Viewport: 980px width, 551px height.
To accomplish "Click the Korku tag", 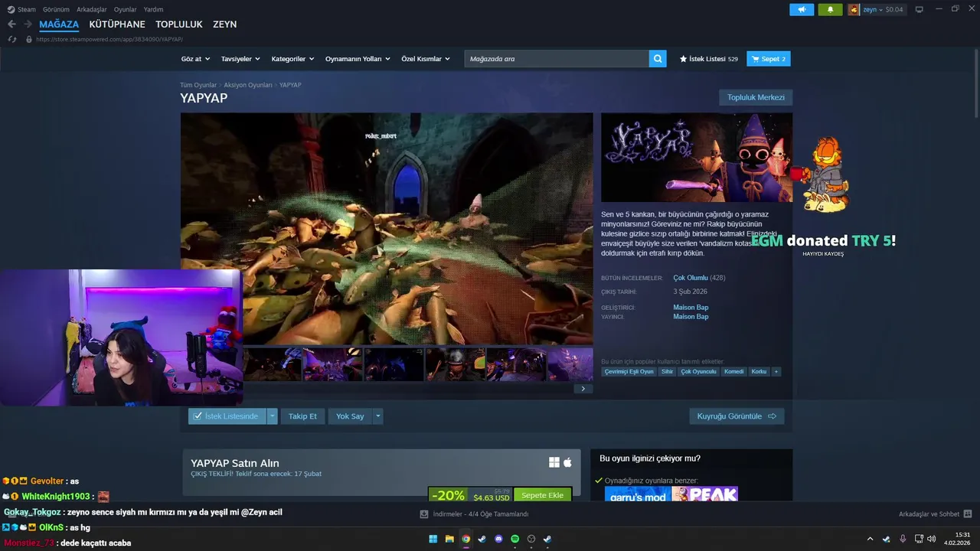I will (x=759, y=372).
